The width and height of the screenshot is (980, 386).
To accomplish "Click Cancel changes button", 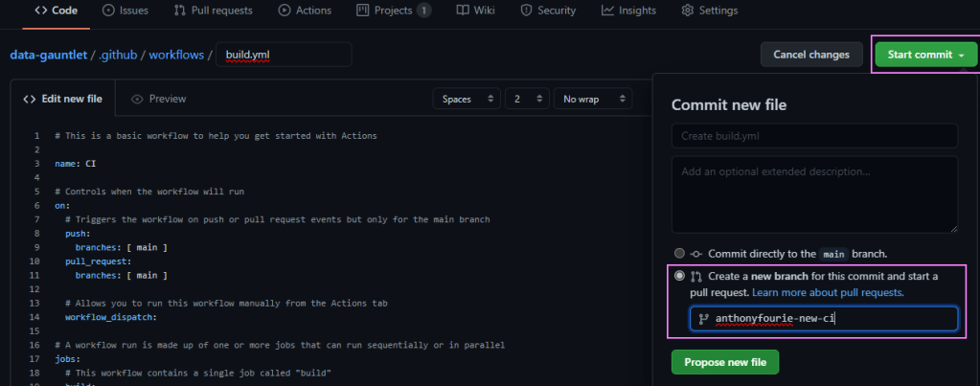I will pos(810,55).
